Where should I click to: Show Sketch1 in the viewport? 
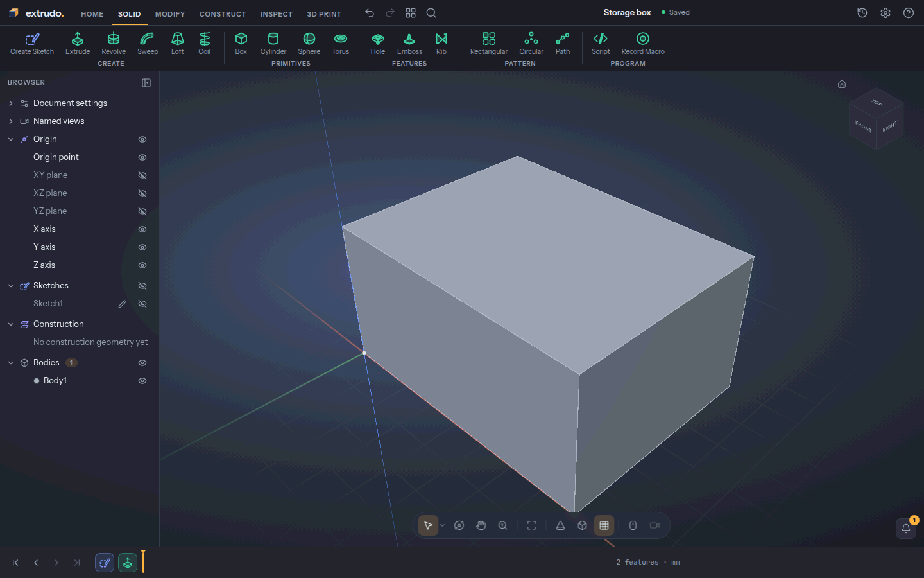pyautogui.click(x=142, y=304)
